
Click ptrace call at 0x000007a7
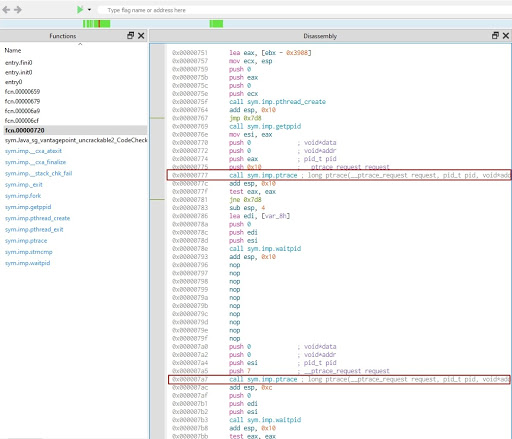[x=339, y=379]
